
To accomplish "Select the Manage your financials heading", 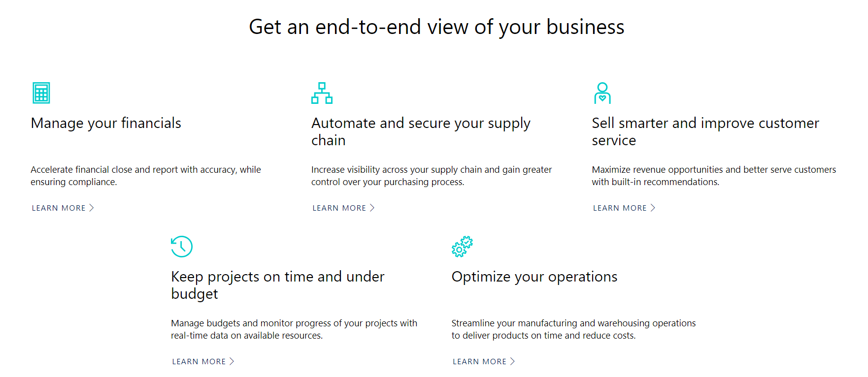I will (x=106, y=123).
